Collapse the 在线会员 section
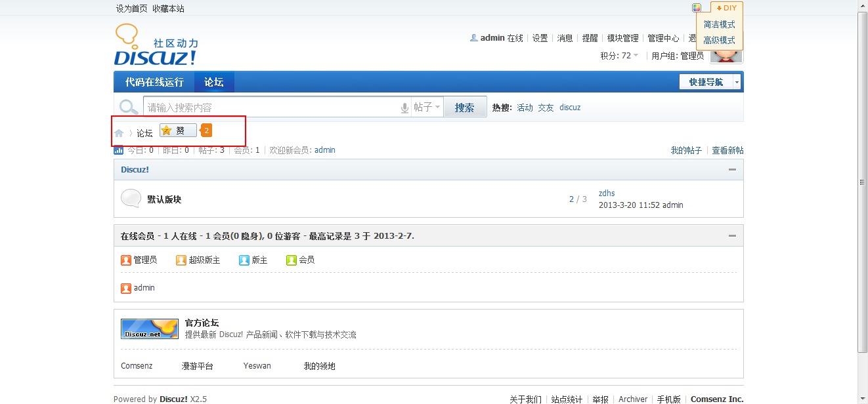 coord(732,235)
